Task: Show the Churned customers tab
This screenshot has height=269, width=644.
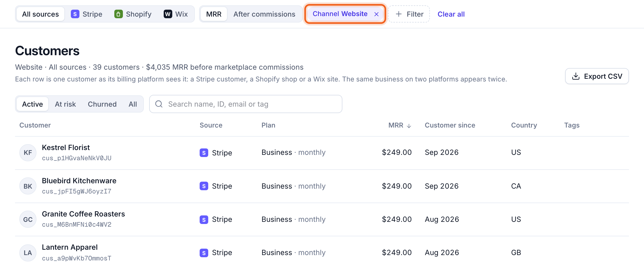Action: [102, 104]
